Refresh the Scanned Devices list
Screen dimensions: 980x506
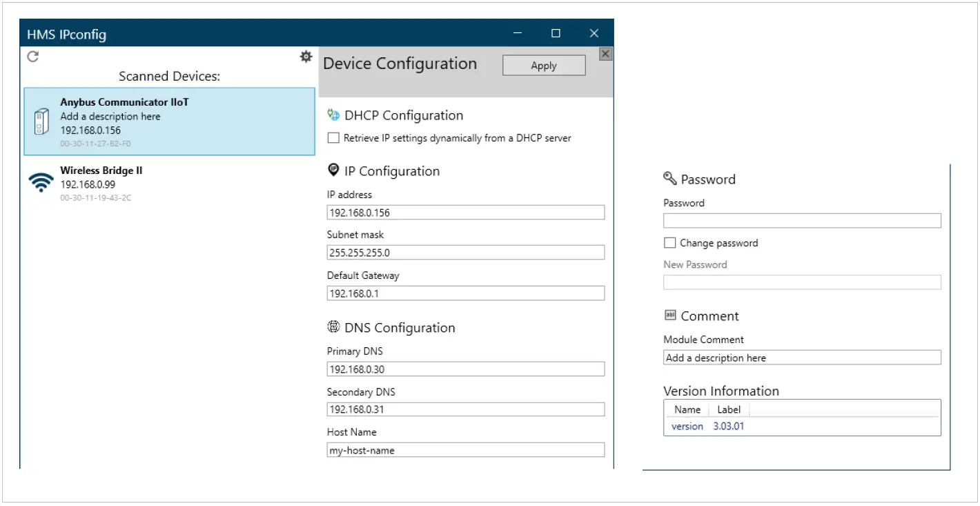(x=32, y=57)
